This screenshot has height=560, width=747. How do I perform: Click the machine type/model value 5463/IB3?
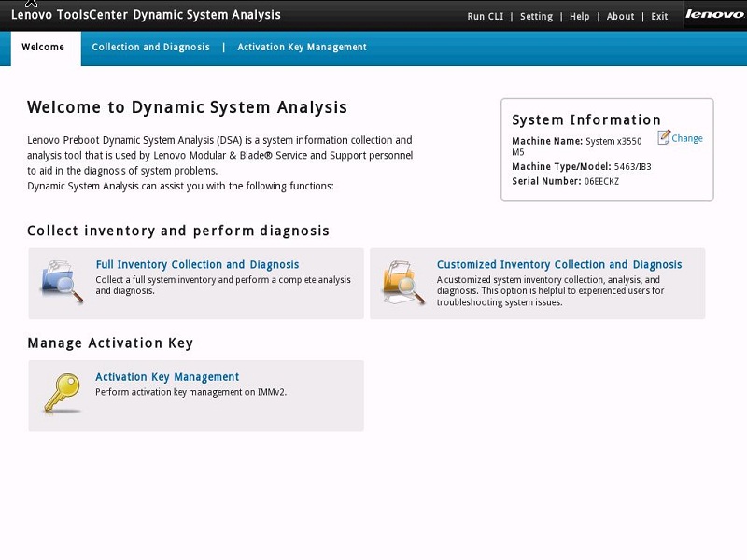tap(632, 167)
